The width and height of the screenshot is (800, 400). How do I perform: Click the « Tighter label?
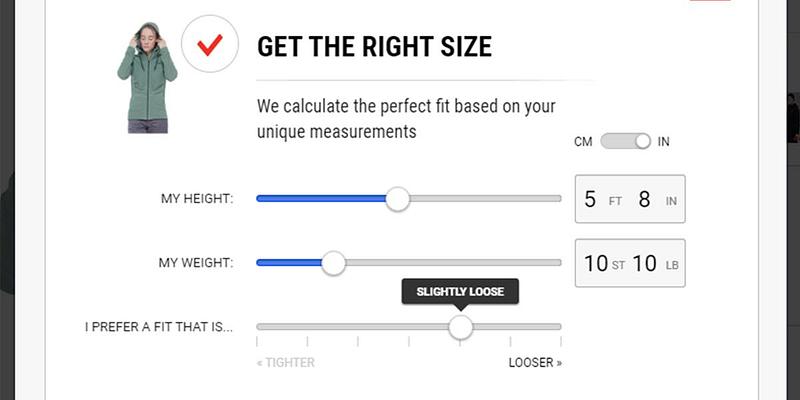coord(286,363)
